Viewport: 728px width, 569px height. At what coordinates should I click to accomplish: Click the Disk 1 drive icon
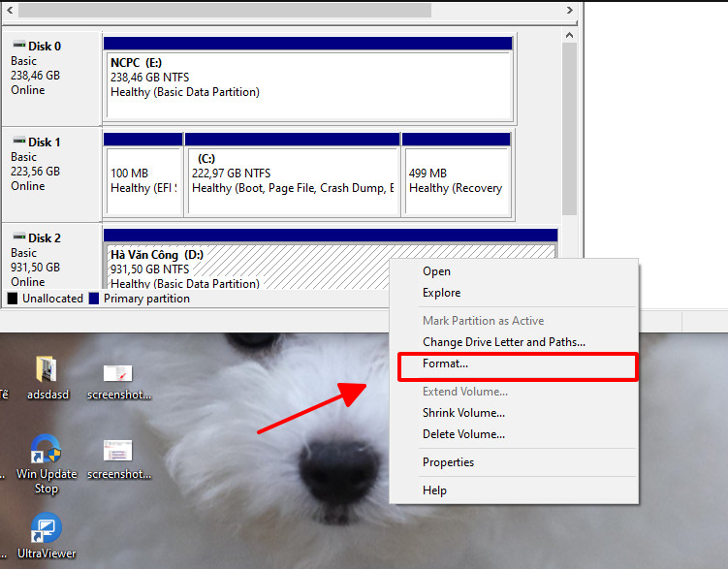tap(19, 141)
